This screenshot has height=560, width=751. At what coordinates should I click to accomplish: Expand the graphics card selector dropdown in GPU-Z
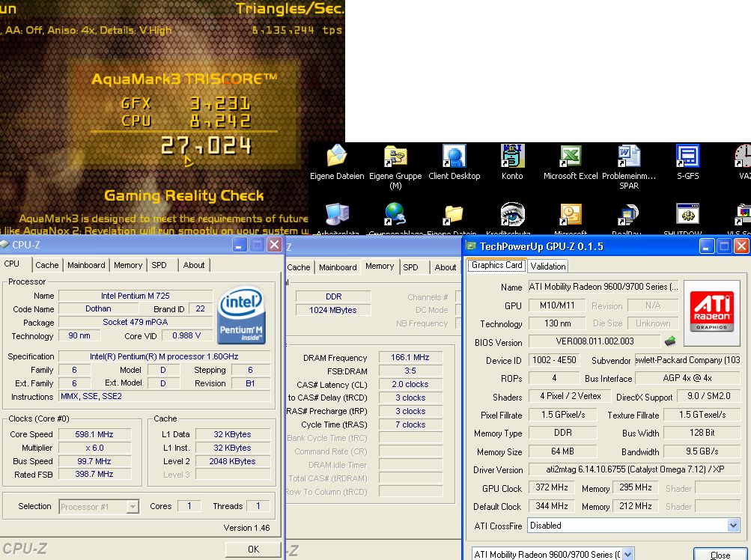(628, 554)
